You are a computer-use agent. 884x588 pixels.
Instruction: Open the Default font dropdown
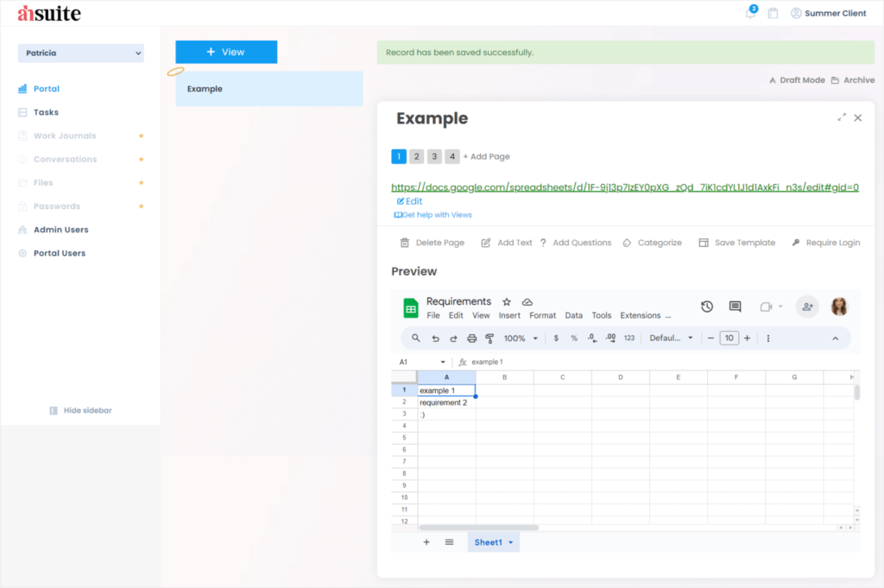coord(671,338)
